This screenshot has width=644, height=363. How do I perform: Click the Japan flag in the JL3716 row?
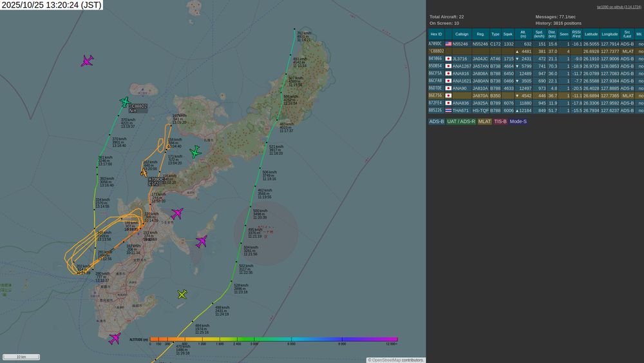448,59
